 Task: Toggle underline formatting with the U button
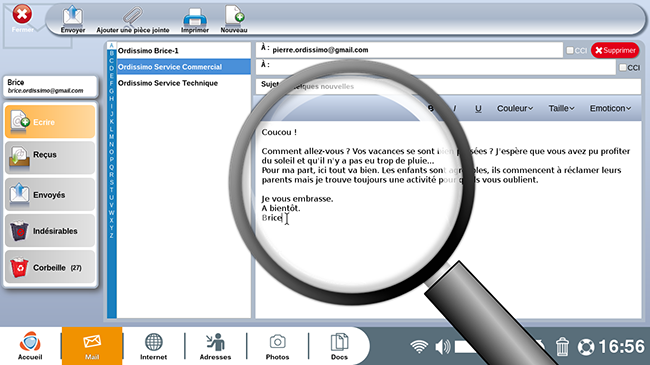tap(478, 108)
